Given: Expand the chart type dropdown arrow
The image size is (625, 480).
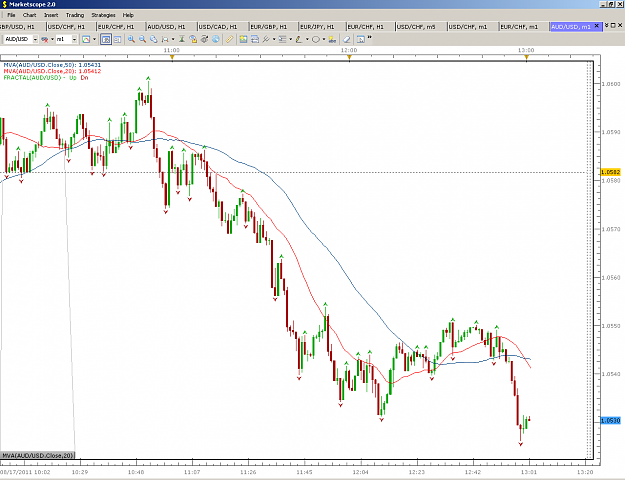Looking at the screenshot, I should point(94,39).
